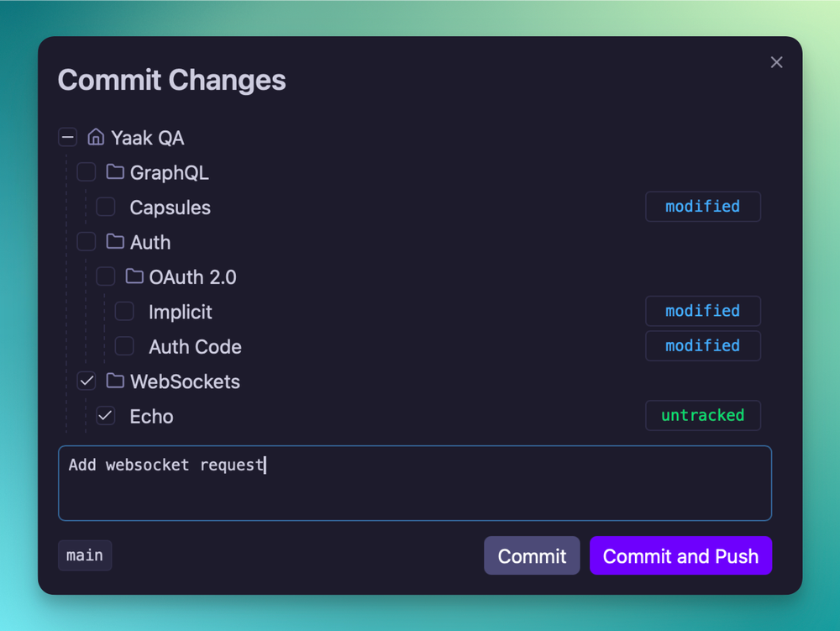Check the Capsules request checkbox
840x631 pixels.
click(x=106, y=207)
